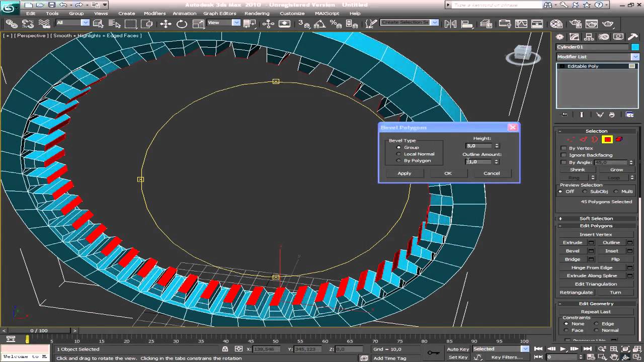The image size is (644, 362).
Task: Open the Rendering menu
Action: (x=257, y=14)
